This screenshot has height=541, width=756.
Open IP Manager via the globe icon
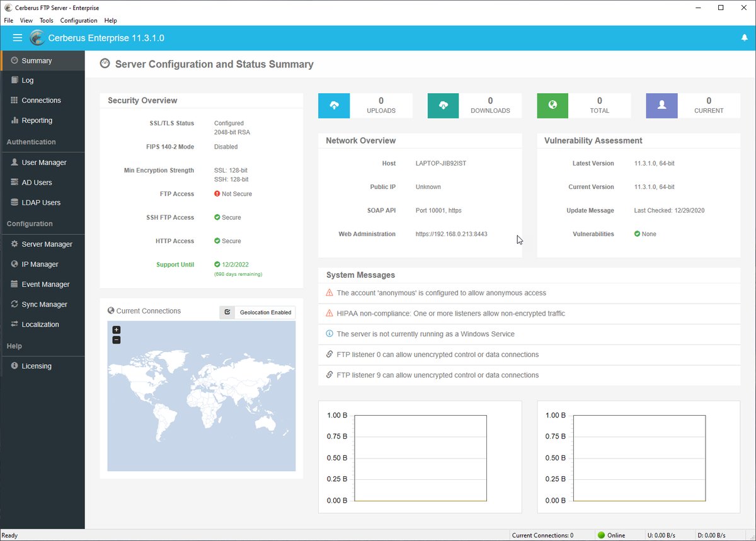[x=14, y=264]
